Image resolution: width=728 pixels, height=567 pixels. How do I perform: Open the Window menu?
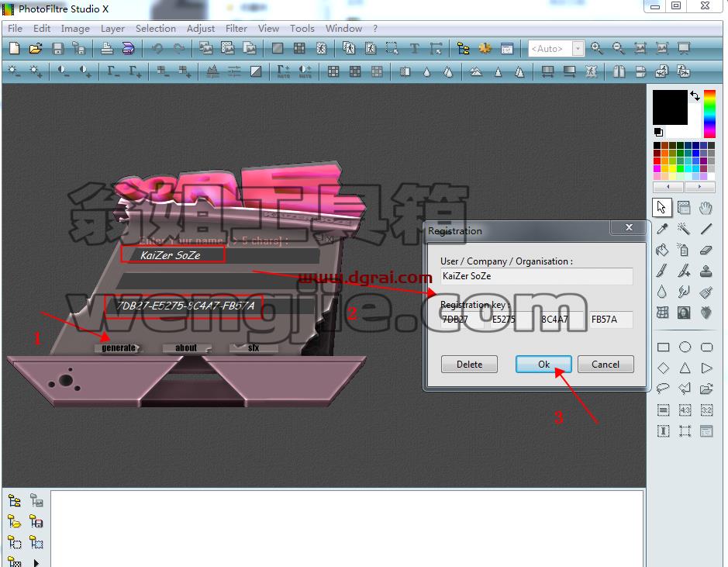tap(343, 29)
